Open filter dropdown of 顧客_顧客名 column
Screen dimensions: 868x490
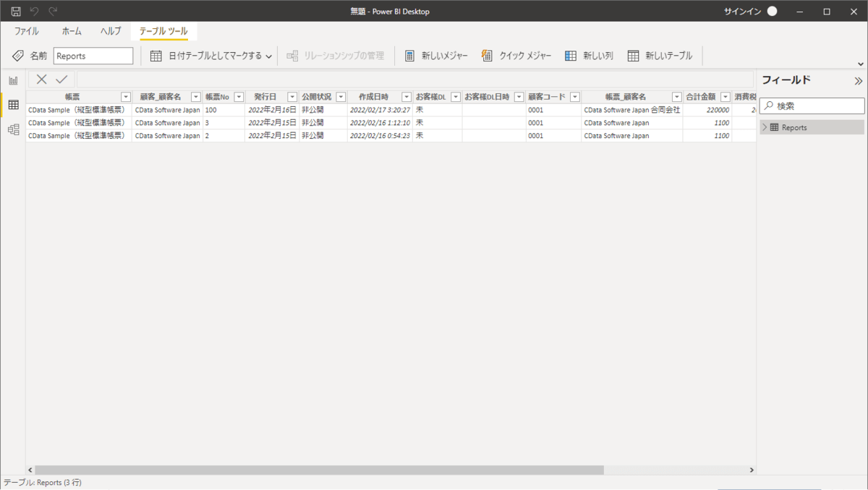(195, 97)
